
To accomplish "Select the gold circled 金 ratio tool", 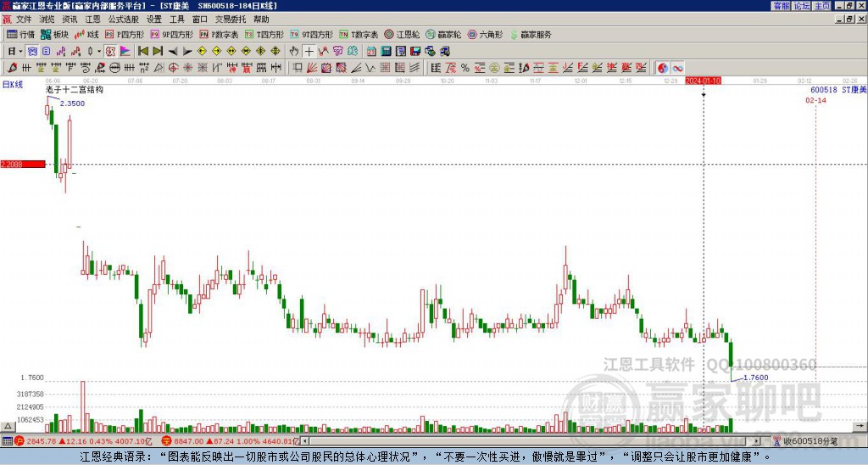I will pyautogui.click(x=494, y=68).
